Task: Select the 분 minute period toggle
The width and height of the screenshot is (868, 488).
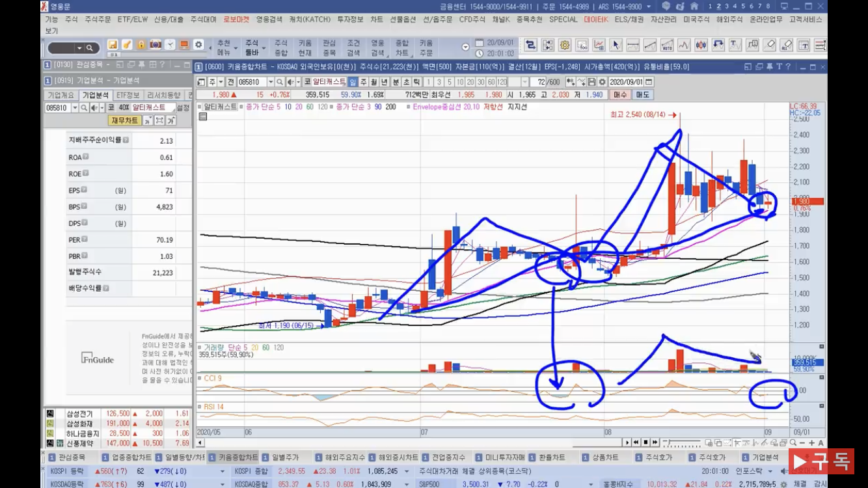Action: [x=396, y=82]
